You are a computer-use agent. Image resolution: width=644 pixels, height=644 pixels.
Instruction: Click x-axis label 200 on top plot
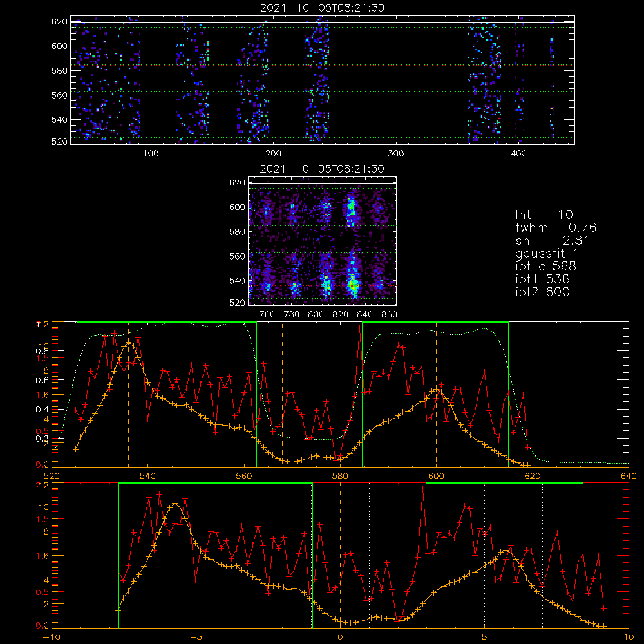(273, 154)
